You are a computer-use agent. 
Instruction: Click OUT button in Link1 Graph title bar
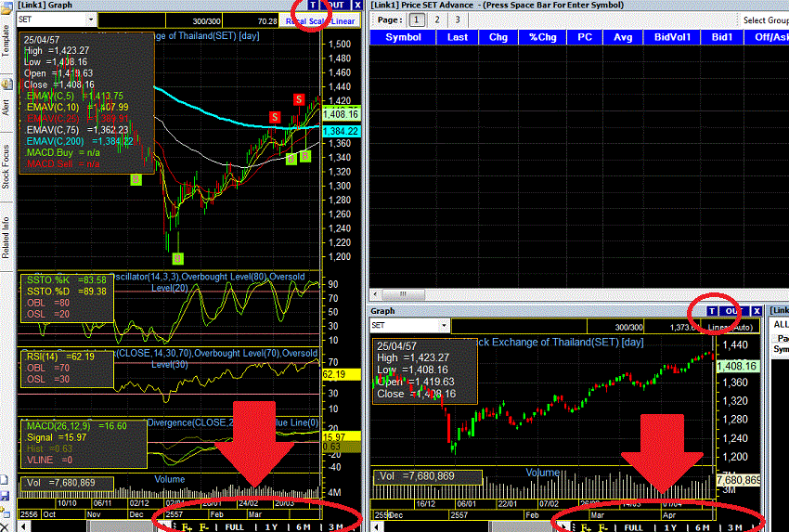336,5
